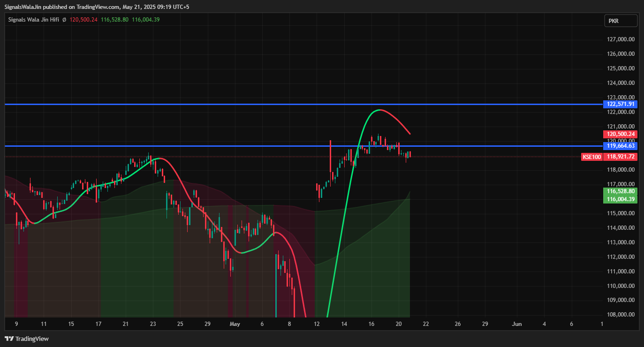Viewport: 644px width, 347px height.
Task: Click the 124,000.00 price axis value
Action: point(621,83)
